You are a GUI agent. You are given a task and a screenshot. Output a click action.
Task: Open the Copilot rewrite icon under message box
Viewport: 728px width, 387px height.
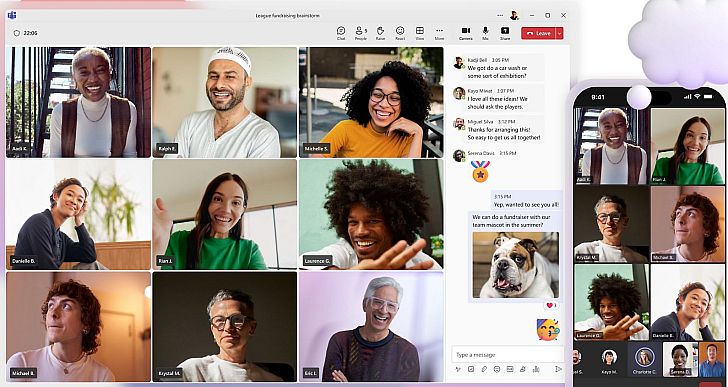458,369
